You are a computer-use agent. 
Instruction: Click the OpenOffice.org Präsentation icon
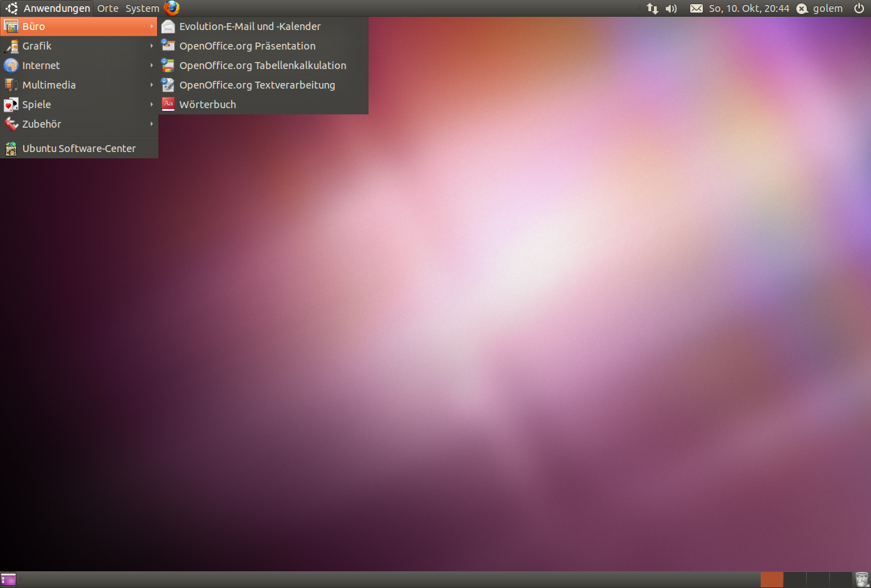click(x=167, y=46)
